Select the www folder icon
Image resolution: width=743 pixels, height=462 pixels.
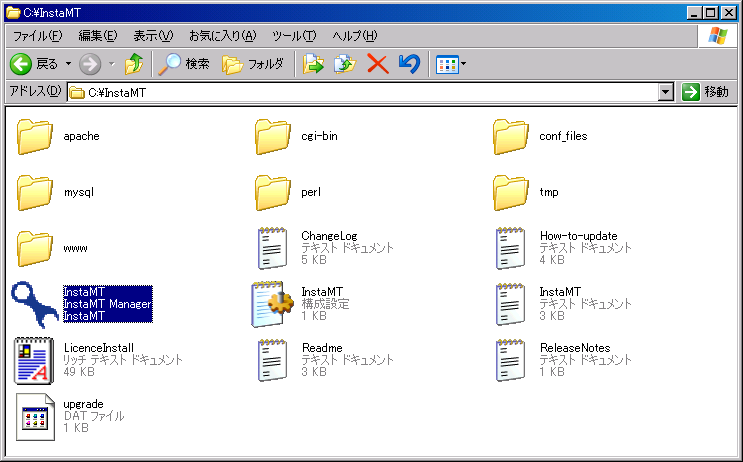(x=35, y=249)
